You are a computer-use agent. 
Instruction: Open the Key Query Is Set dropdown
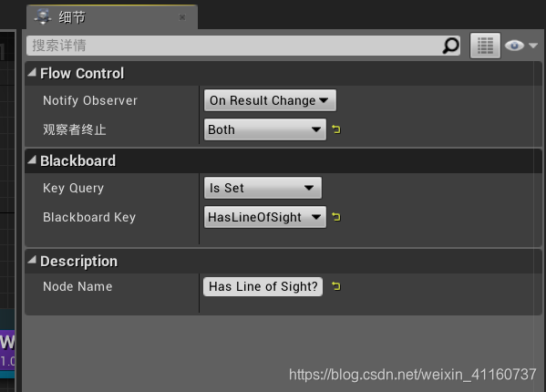[263, 188]
